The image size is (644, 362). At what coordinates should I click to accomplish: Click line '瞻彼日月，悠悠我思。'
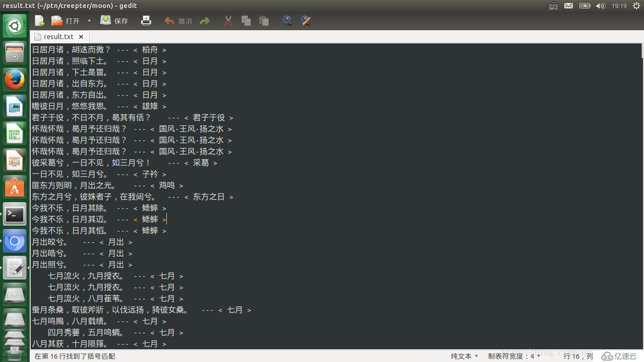pos(99,106)
